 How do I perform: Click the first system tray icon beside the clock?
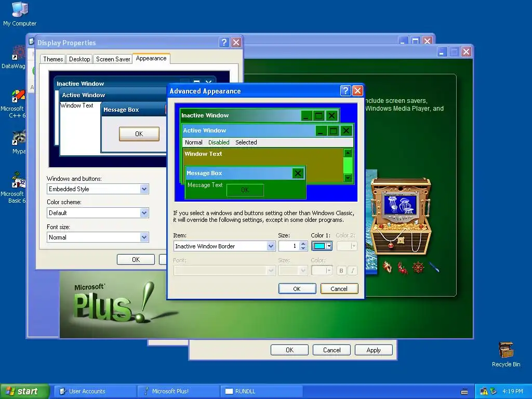(x=484, y=392)
